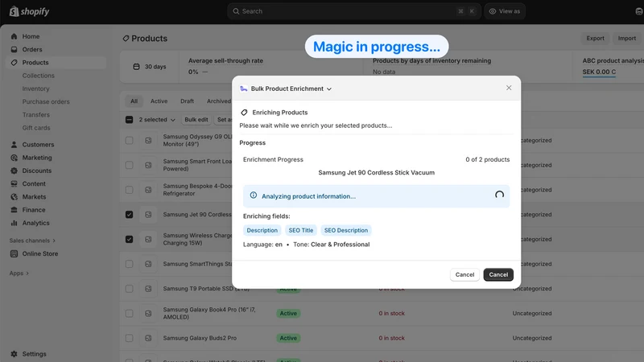Toggle the select-all products checkbox

click(x=129, y=120)
